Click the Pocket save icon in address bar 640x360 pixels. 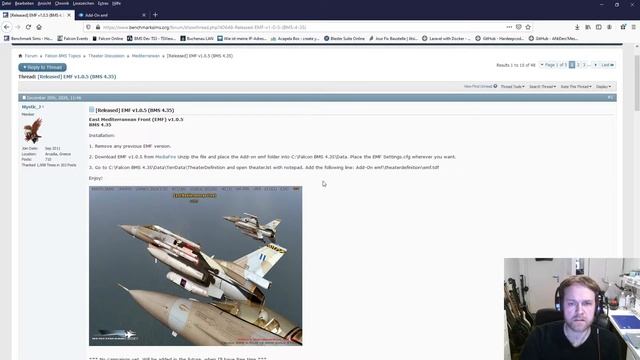pyautogui.click(x=518, y=27)
